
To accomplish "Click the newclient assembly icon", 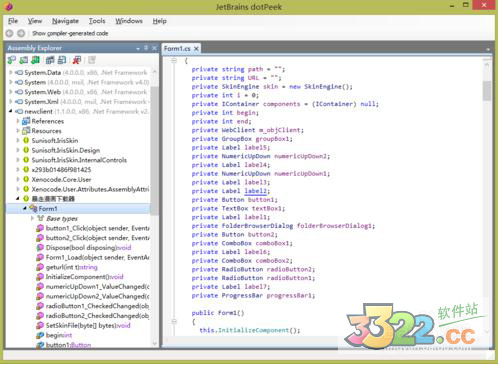I will (x=19, y=111).
